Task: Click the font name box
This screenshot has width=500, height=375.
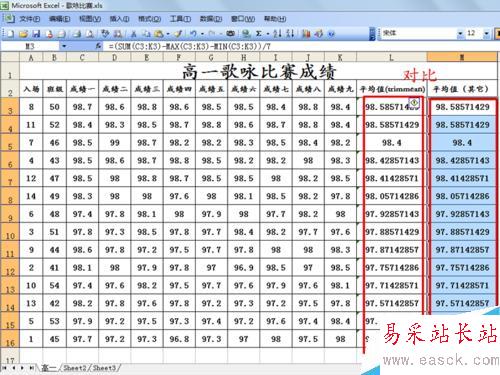Action: (x=419, y=33)
